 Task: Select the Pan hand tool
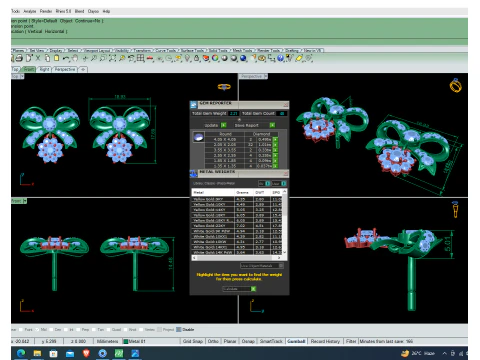pyautogui.click(x=75, y=58)
